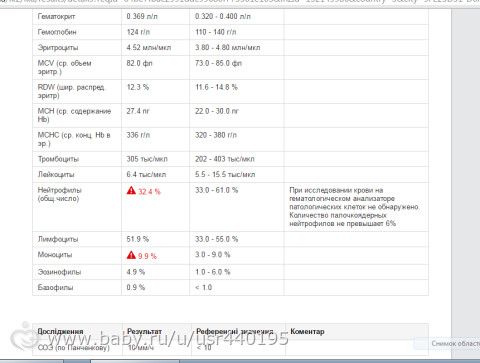Image resolution: width=480 pixels, height=363 pixels.
Task: Click the Гемоглобин value 124 г/л
Action: [x=138, y=32]
